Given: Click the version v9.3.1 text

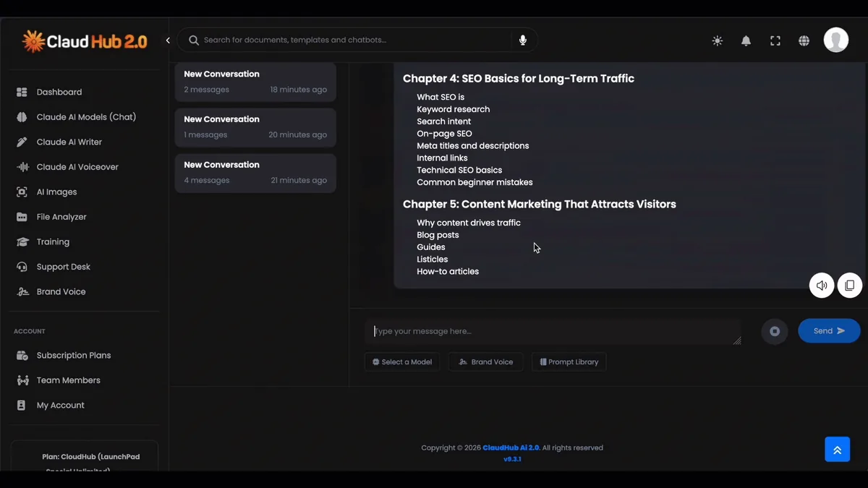Looking at the screenshot, I should click(512, 459).
